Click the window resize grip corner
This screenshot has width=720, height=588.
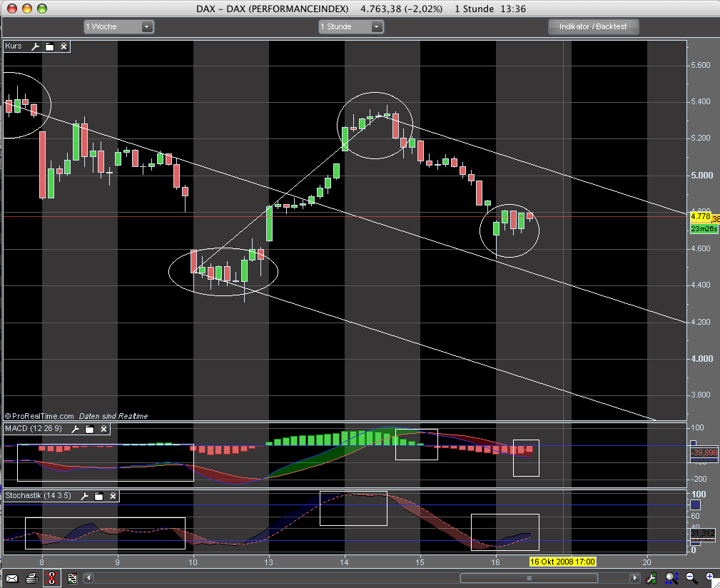point(716,584)
